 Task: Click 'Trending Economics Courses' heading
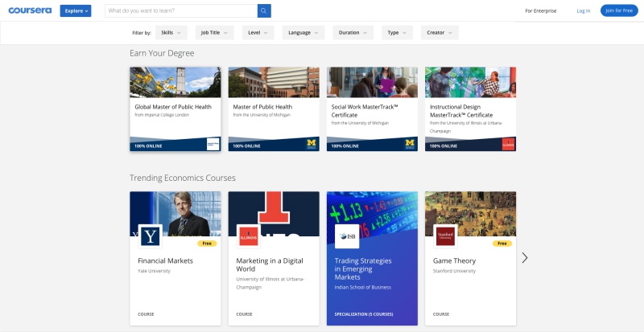[x=183, y=178]
